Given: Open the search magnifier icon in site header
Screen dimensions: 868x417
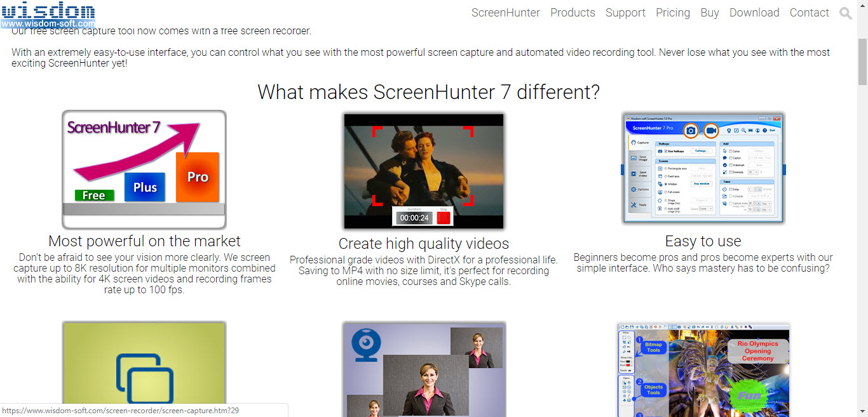Looking at the screenshot, I should tap(845, 13).
